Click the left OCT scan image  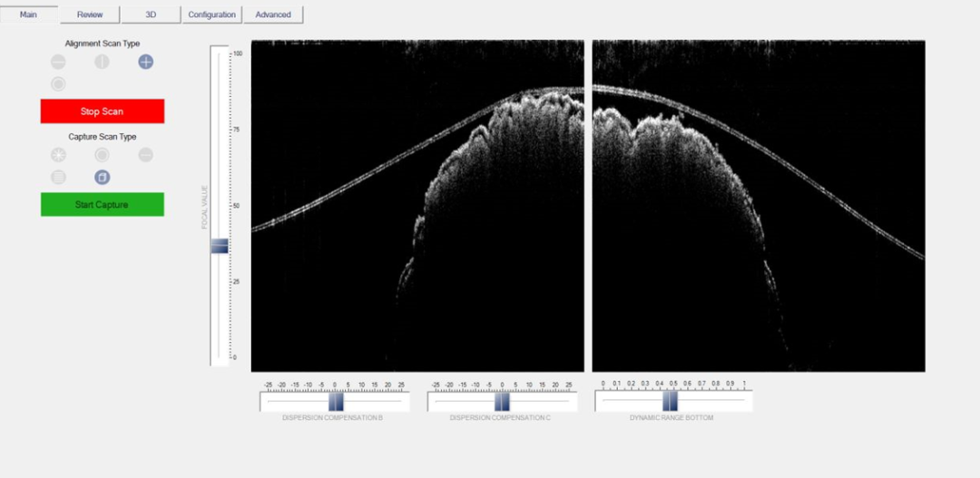point(417,206)
